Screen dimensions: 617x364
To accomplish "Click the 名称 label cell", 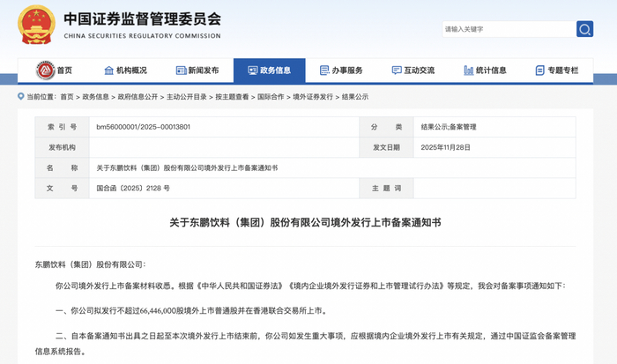I will (63, 168).
